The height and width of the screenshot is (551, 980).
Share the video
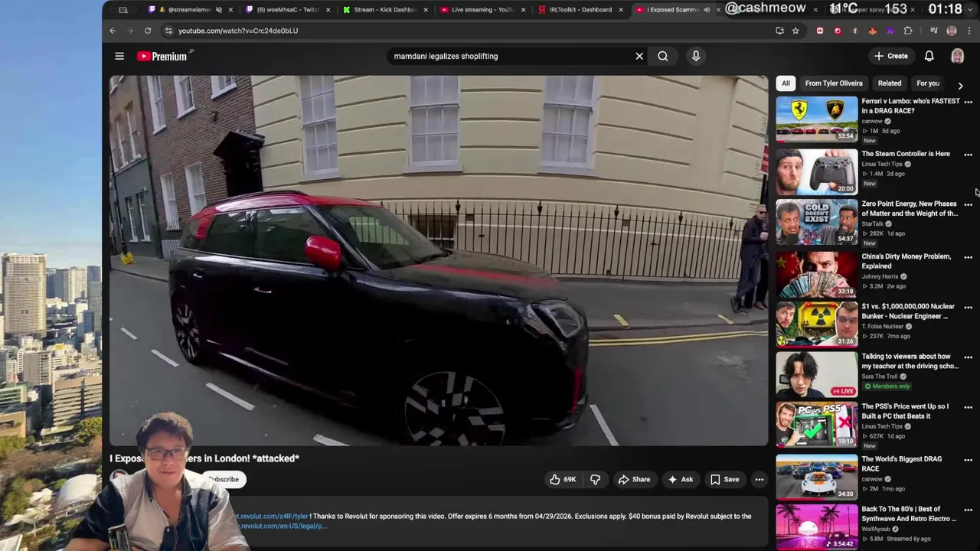click(634, 480)
